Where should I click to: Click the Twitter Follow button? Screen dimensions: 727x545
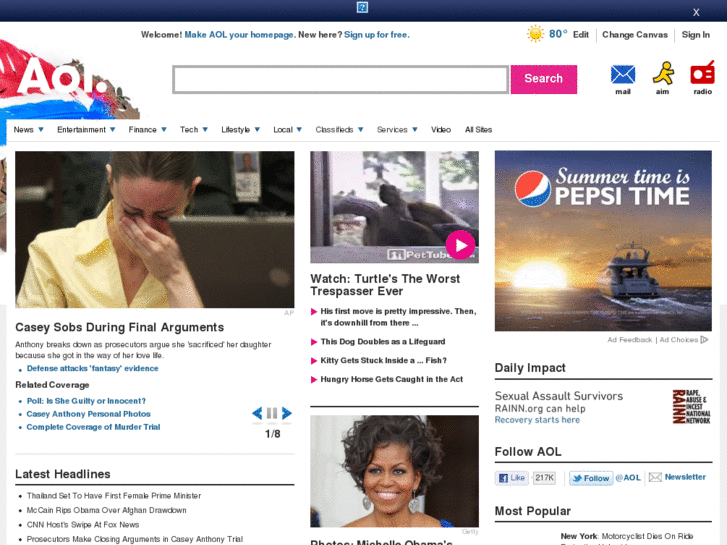click(591, 478)
